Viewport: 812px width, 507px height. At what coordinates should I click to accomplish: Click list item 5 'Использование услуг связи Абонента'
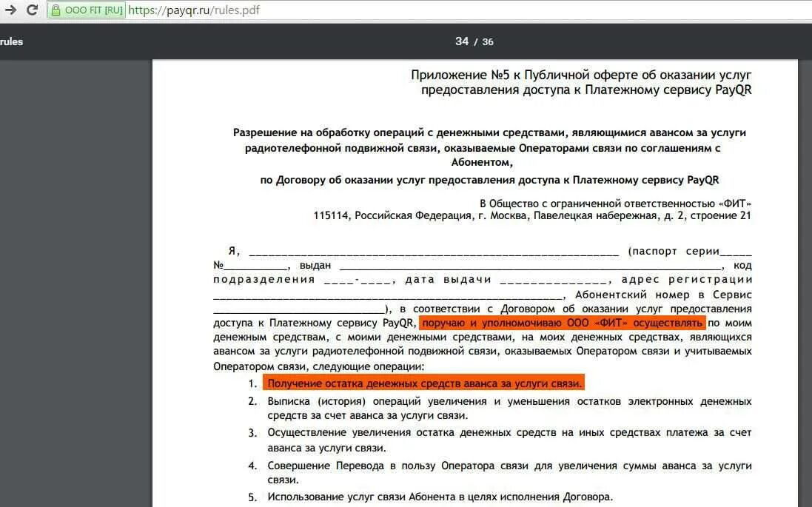[440, 497]
